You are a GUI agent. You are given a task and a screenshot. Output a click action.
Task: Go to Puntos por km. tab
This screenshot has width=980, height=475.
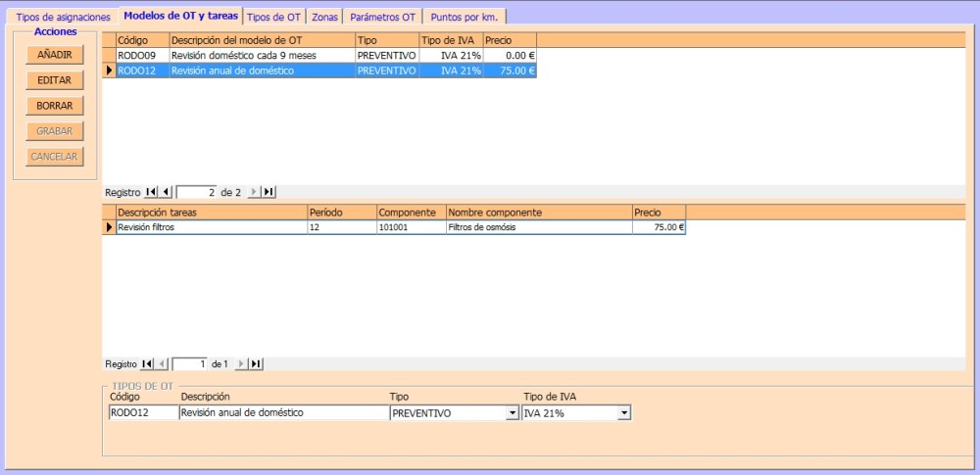click(465, 18)
